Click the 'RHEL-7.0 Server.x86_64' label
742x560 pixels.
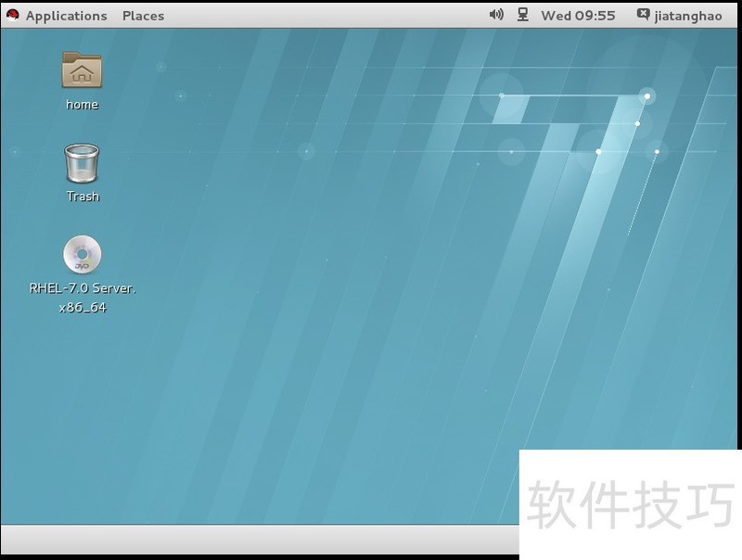click(83, 298)
